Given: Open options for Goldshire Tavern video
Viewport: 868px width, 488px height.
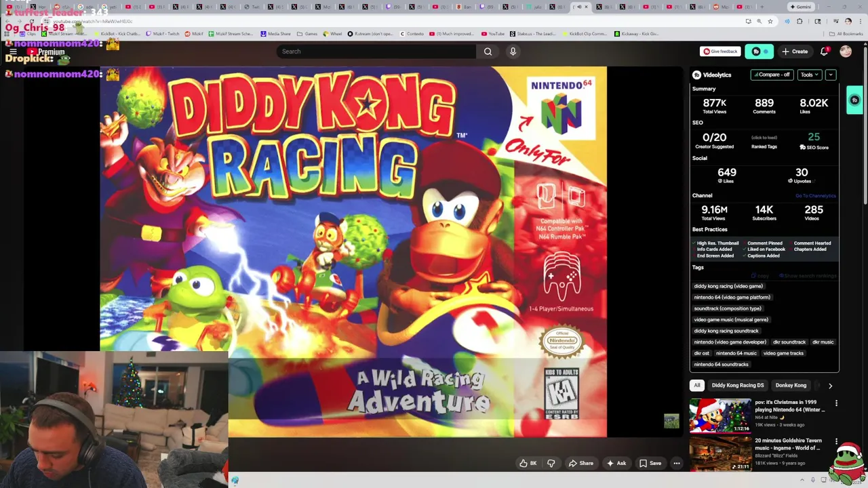Looking at the screenshot, I should (x=836, y=441).
